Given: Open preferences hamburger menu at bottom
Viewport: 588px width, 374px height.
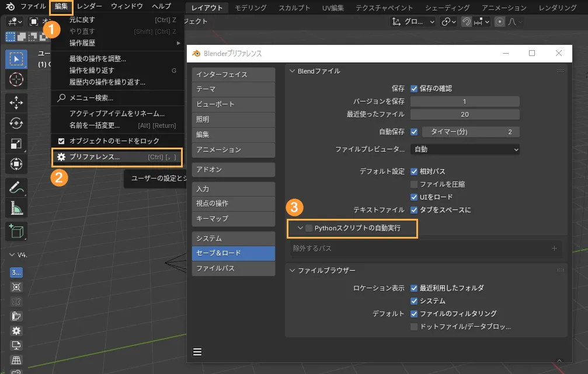Looking at the screenshot, I should click(197, 352).
